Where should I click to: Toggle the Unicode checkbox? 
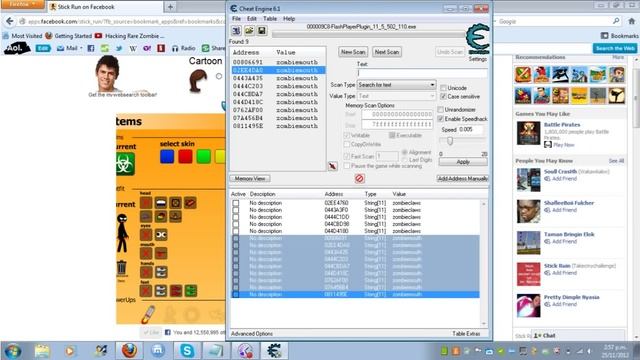point(443,88)
